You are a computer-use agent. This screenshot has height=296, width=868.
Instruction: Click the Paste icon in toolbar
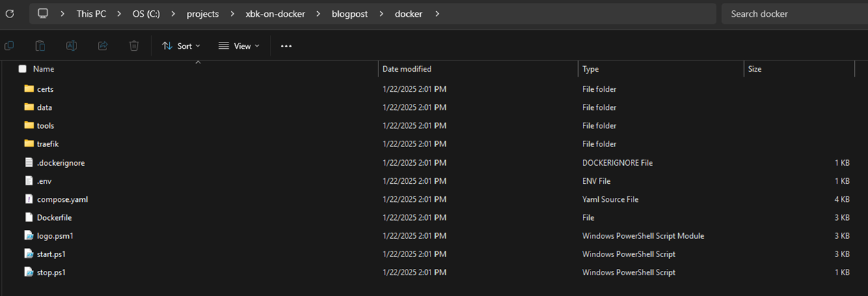(40, 46)
